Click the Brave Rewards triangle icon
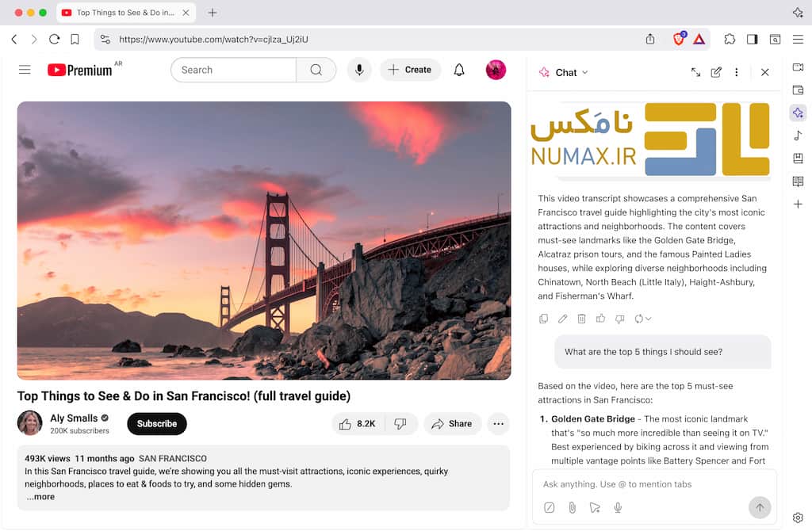812x531 pixels. (699, 39)
